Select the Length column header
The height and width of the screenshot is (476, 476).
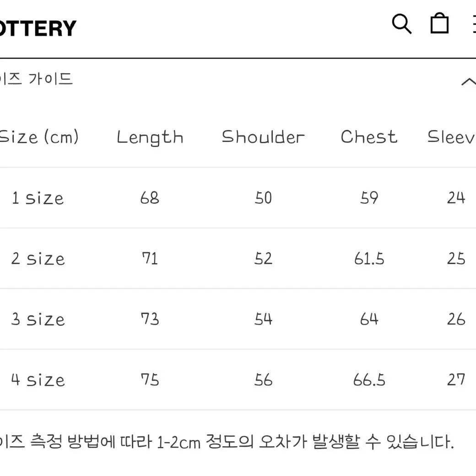pyautogui.click(x=150, y=137)
